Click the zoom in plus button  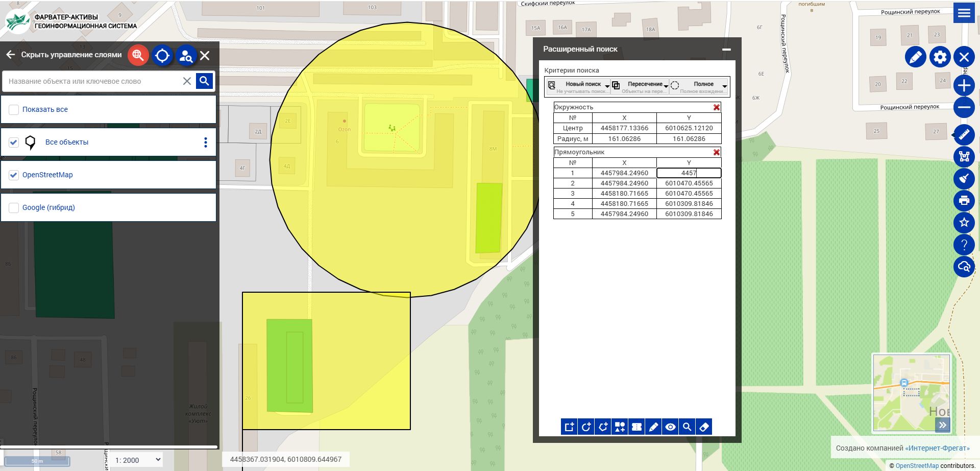(x=964, y=85)
